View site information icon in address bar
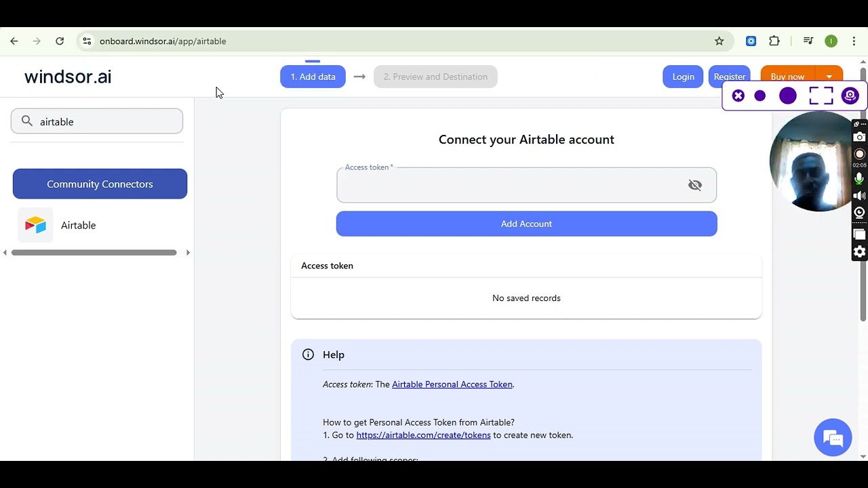 [87, 41]
